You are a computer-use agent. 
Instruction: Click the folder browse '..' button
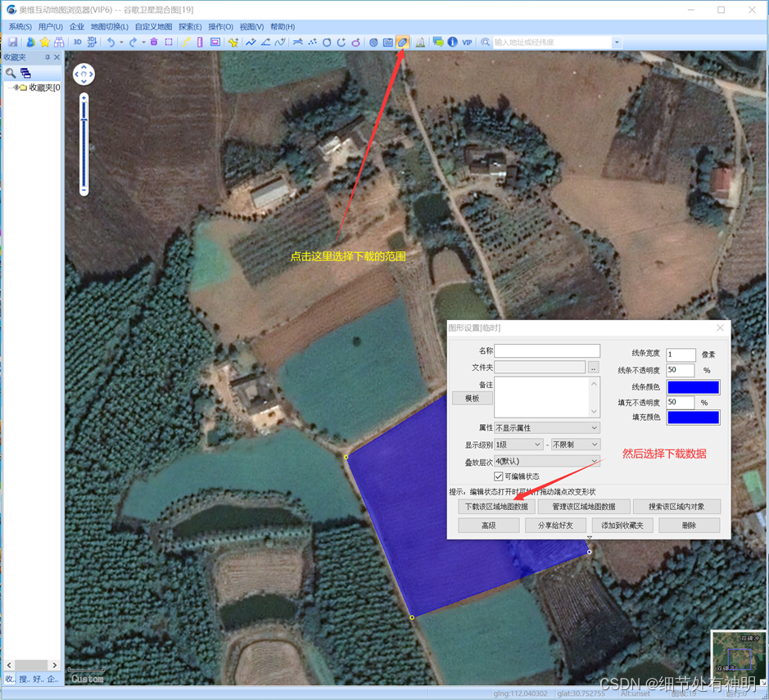[x=594, y=367]
